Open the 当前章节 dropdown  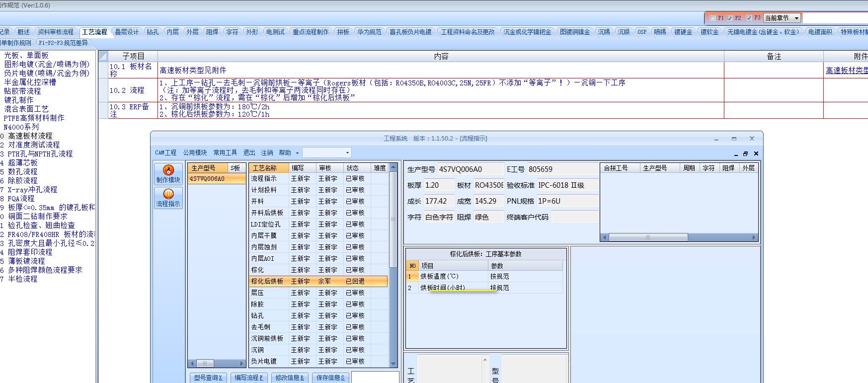[x=782, y=18]
